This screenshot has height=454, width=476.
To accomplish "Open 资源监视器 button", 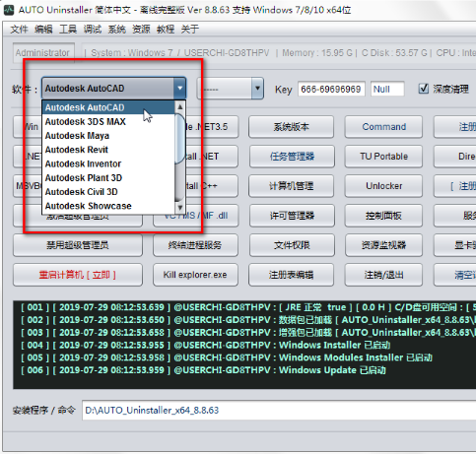I will click(x=383, y=245).
